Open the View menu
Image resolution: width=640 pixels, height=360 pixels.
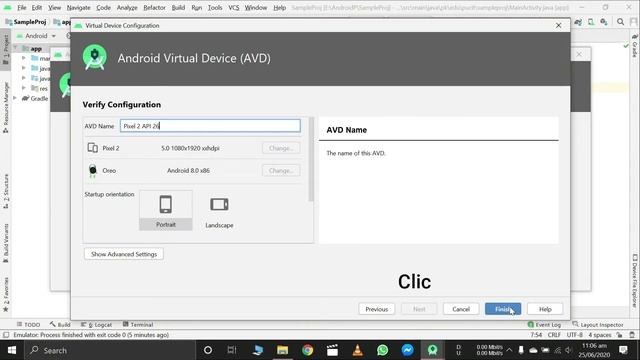[x=54, y=7]
